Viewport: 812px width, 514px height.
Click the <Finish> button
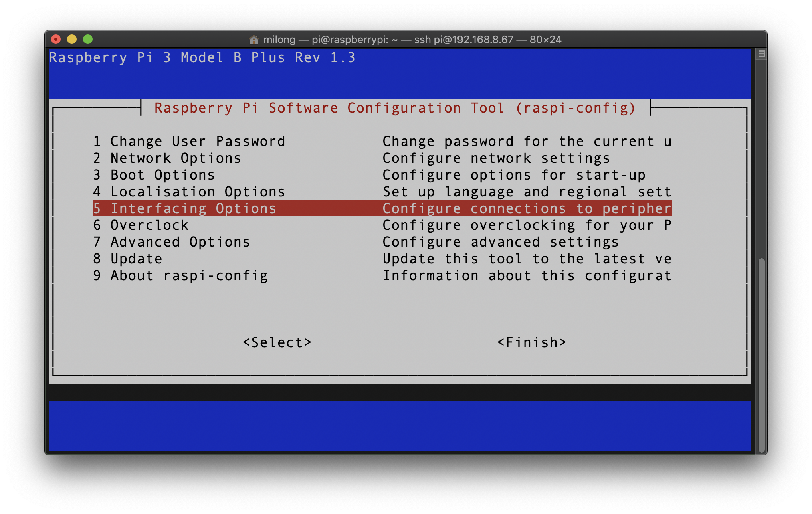pyautogui.click(x=532, y=342)
